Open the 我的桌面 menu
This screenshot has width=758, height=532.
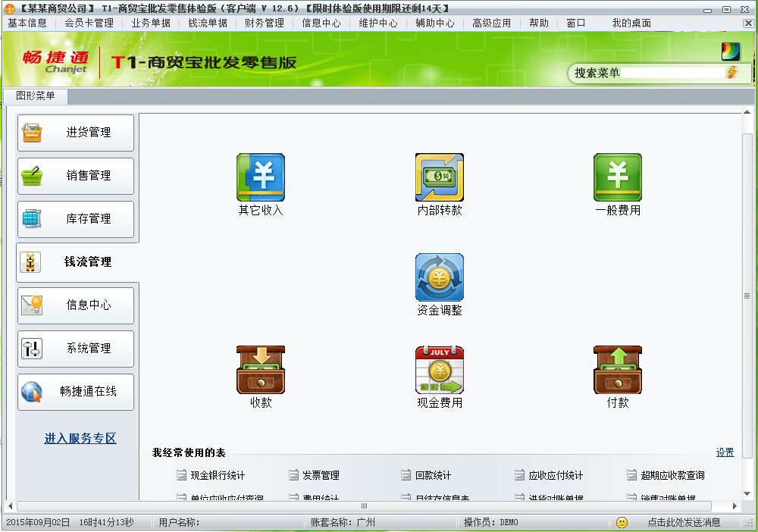(631, 23)
